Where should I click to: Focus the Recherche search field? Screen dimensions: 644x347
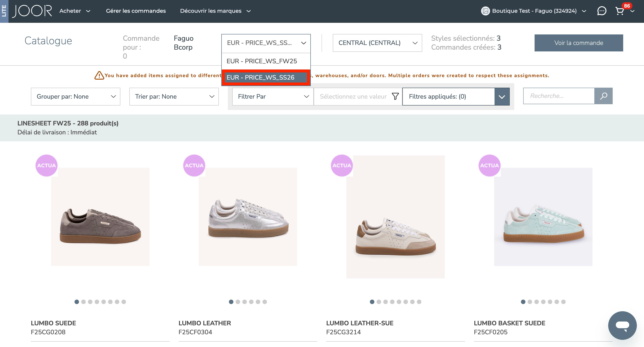(559, 96)
